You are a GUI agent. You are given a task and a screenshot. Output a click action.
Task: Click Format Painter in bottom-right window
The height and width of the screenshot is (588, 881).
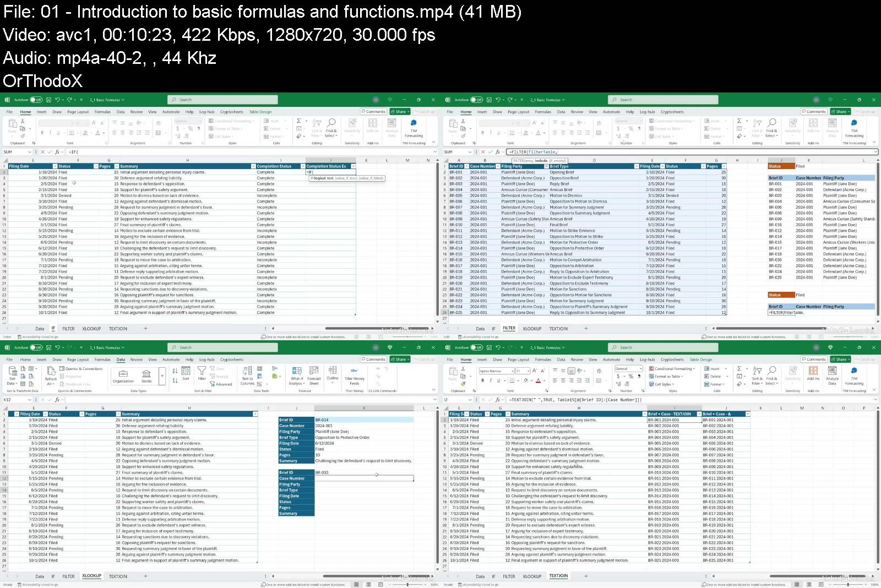pyautogui.click(x=463, y=384)
